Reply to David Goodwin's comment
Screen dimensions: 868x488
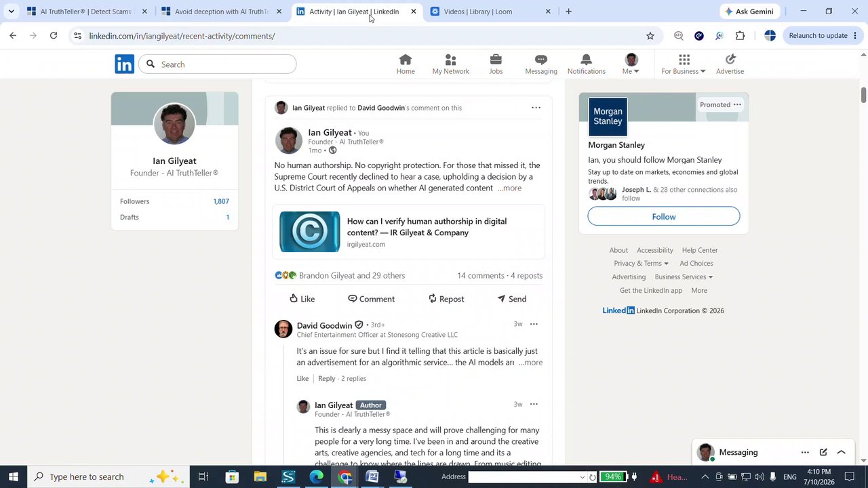point(327,379)
